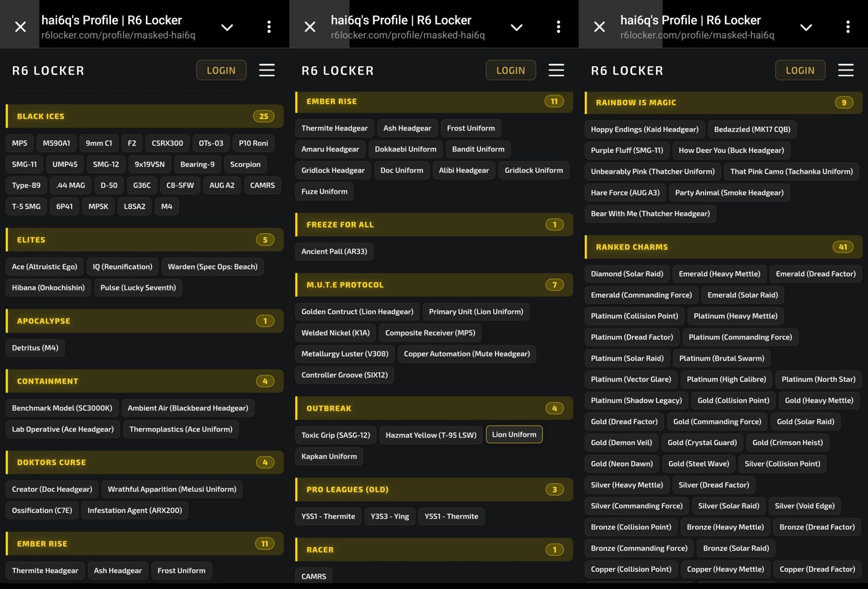Expand page info chevron in middle panel
This screenshot has width=868, height=589.
point(516,27)
